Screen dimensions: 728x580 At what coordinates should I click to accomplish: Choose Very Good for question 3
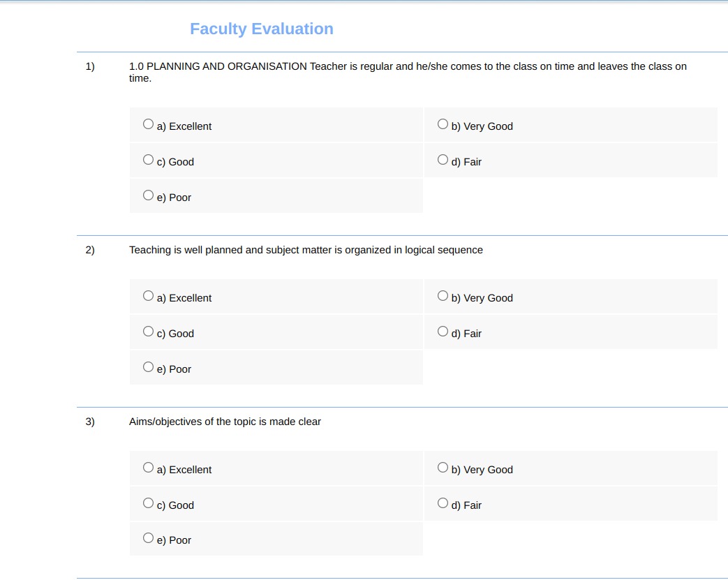point(443,467)
